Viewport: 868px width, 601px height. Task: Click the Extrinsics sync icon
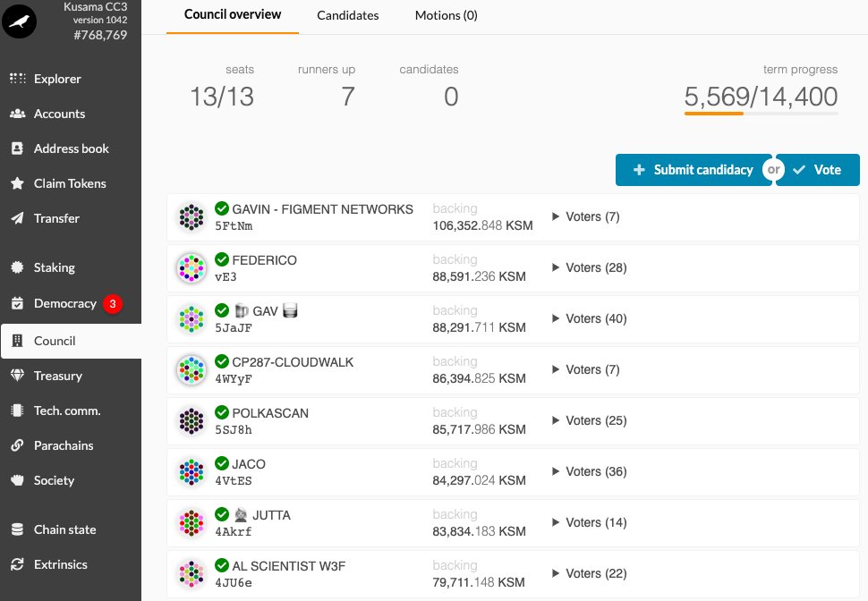18,564
